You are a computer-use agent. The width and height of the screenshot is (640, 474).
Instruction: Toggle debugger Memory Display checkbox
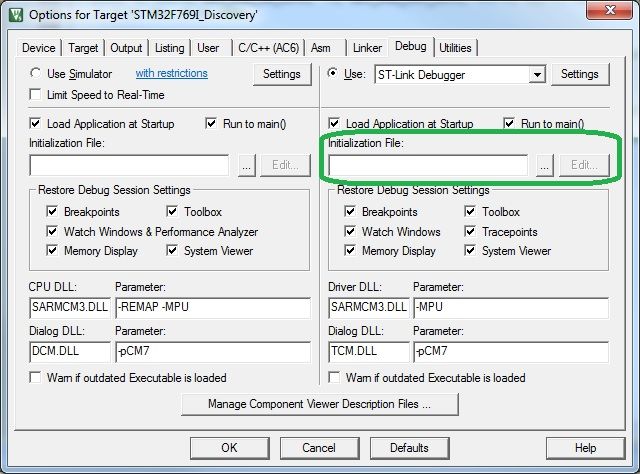tap(350, 250)
